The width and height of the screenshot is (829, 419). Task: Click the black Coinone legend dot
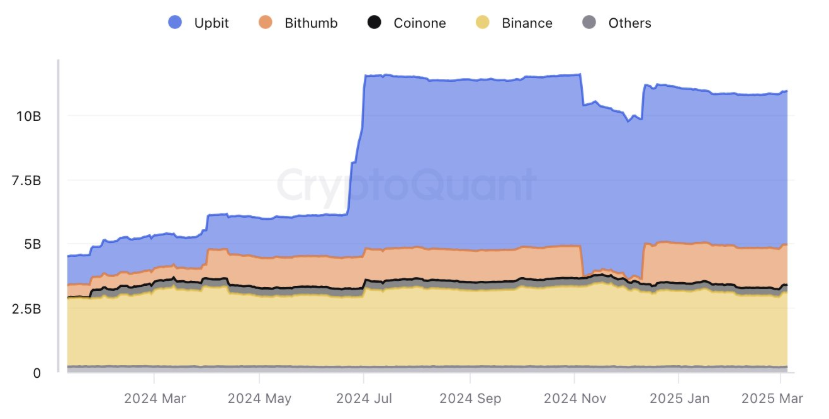[x=374, y=22]
